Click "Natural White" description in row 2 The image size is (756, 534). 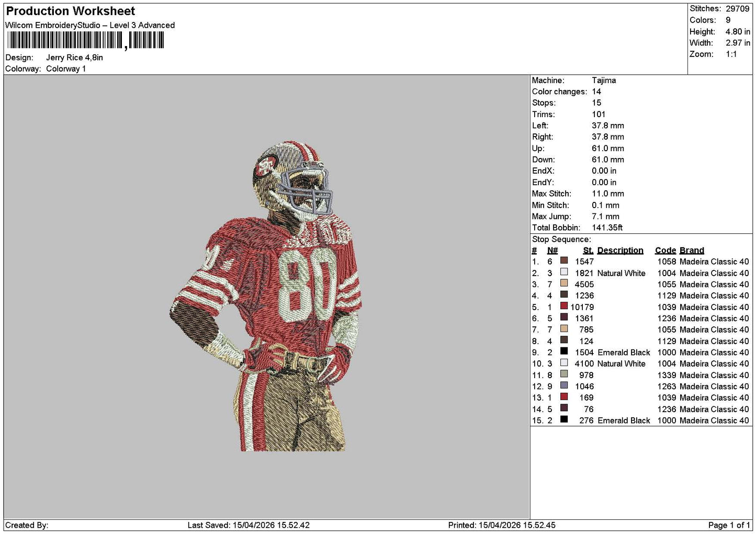(x=622, y=273)
